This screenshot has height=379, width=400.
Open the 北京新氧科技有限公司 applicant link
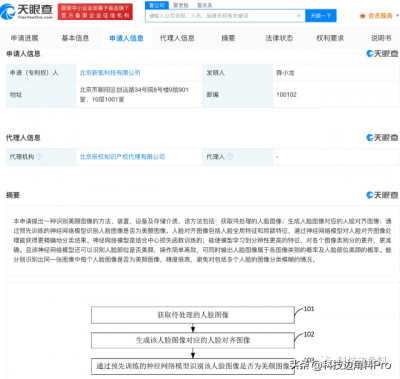[110, 73]
